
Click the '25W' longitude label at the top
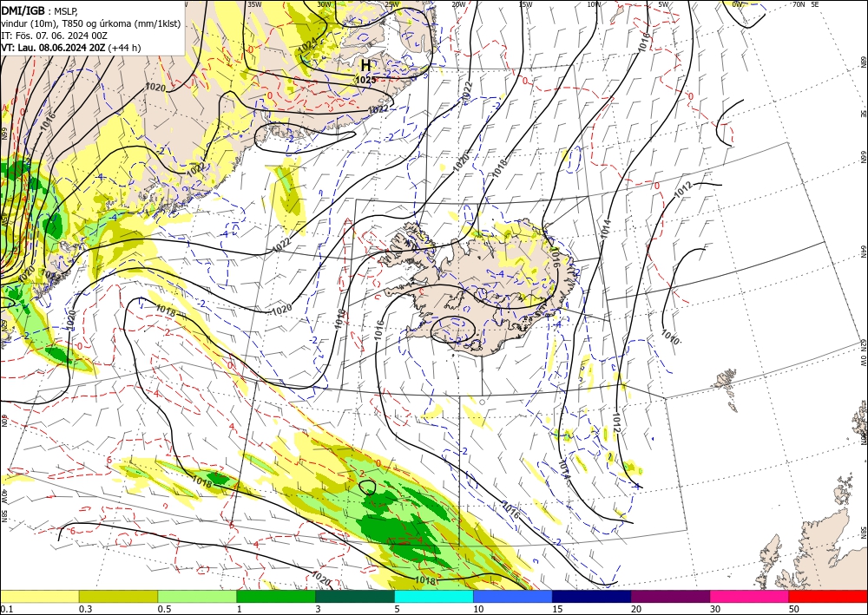coord(392,4)
